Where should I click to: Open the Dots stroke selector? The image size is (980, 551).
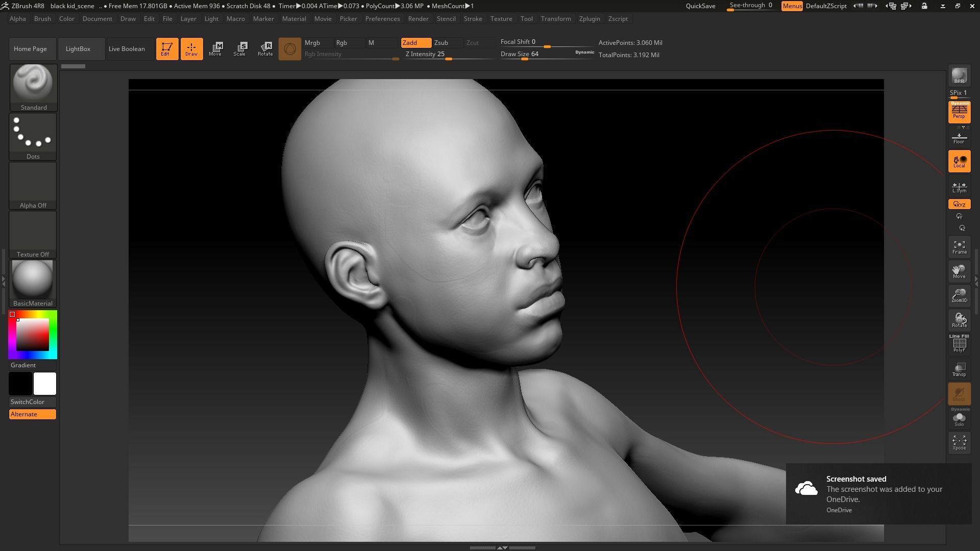(x=33, y=133)
